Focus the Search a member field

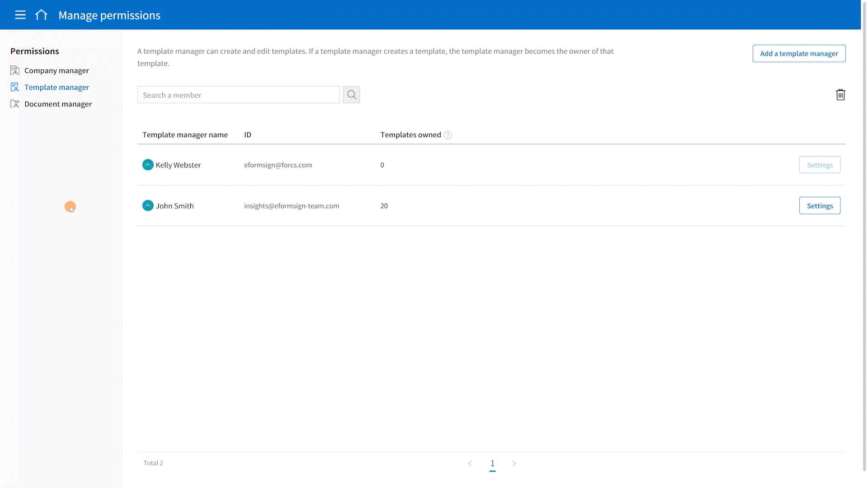pyautogui.click(x=238, y=95)
